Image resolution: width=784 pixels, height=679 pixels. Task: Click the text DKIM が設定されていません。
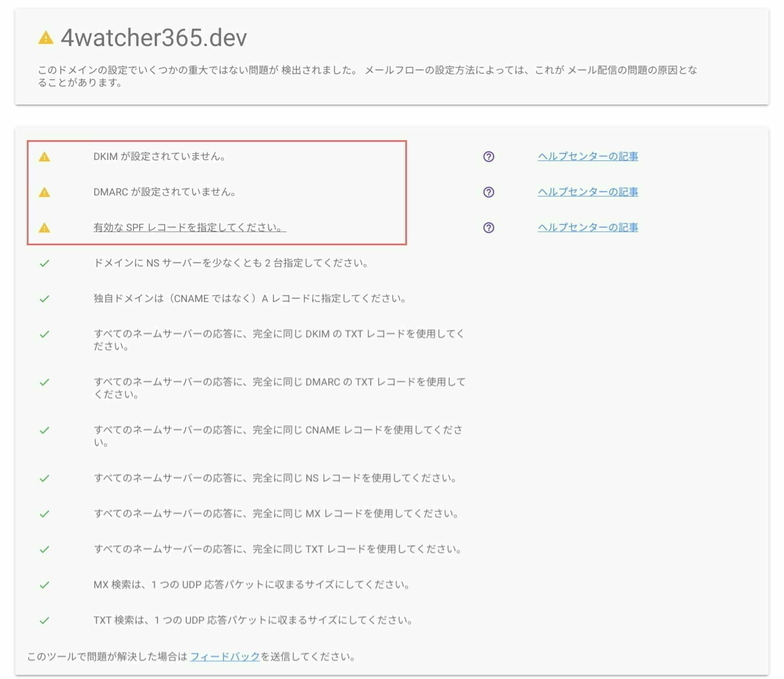pos(159,156)
